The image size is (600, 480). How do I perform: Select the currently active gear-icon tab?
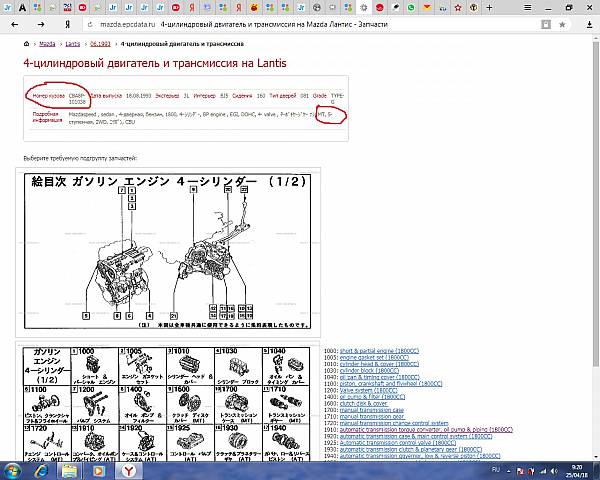pyautogui.click(x=364, y=7)
